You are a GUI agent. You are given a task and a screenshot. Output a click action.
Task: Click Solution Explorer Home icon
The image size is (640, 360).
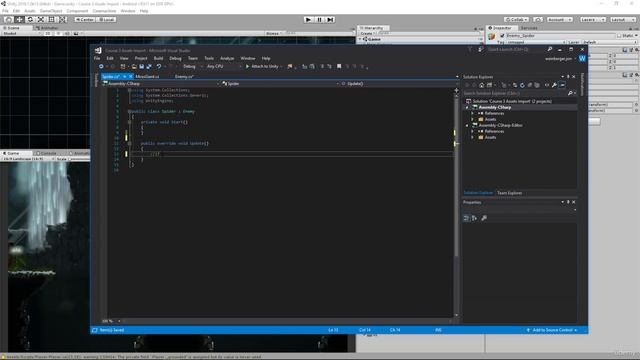[482, 85]
